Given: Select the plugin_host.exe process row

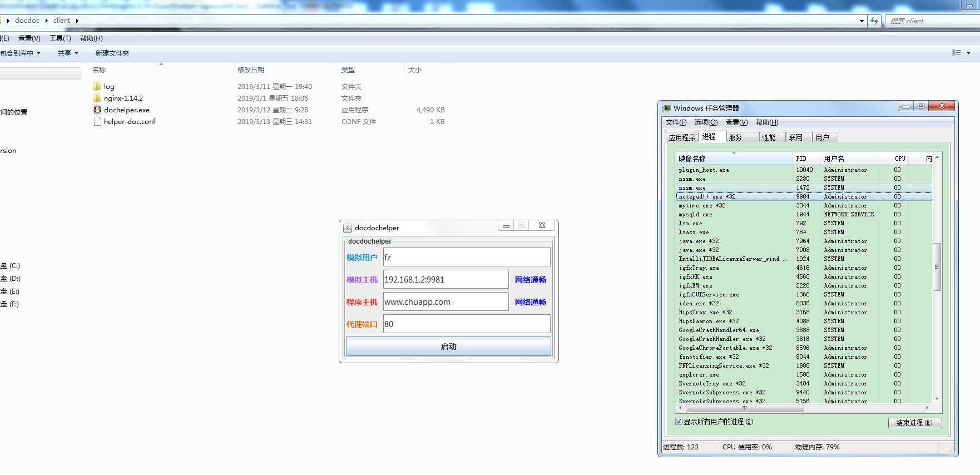Looking at the screenshot, I should 804,170.
